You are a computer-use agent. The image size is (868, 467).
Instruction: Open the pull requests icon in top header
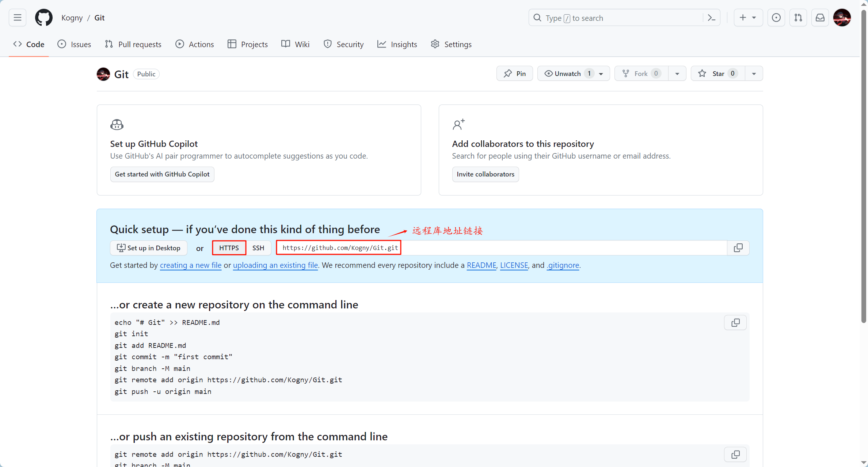pos(798,18)
